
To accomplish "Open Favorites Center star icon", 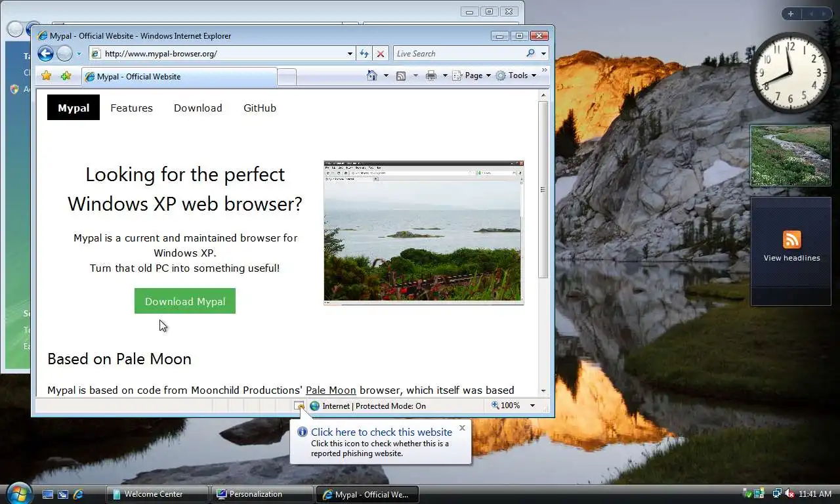I will click(x=46, y=76).
